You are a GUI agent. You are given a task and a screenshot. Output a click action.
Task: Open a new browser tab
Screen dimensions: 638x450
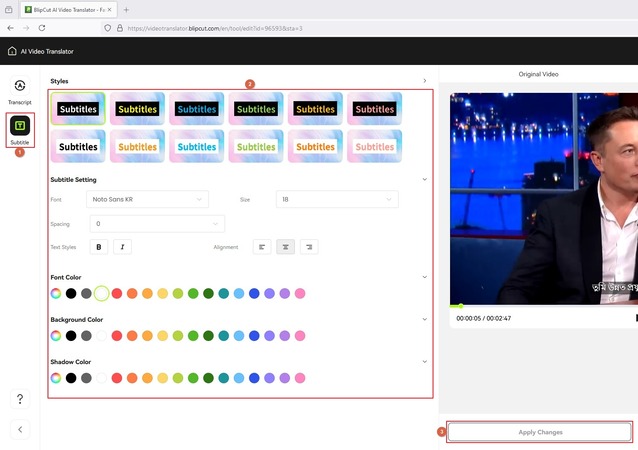(x=126, y=9)
